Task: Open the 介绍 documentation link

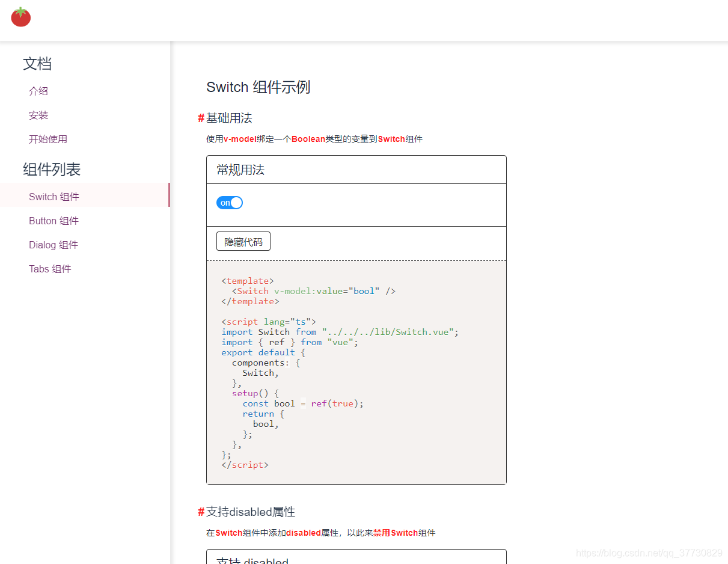Action: (38, 91)
